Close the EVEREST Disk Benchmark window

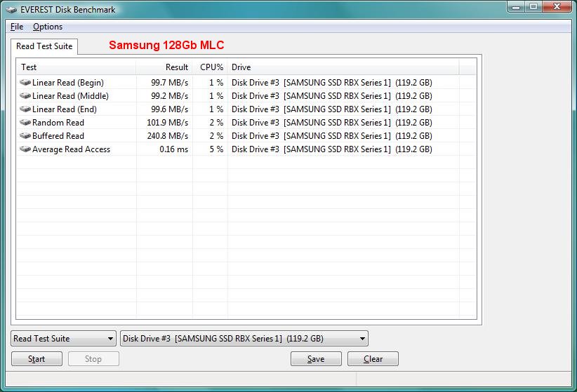[x=557, y=7]
